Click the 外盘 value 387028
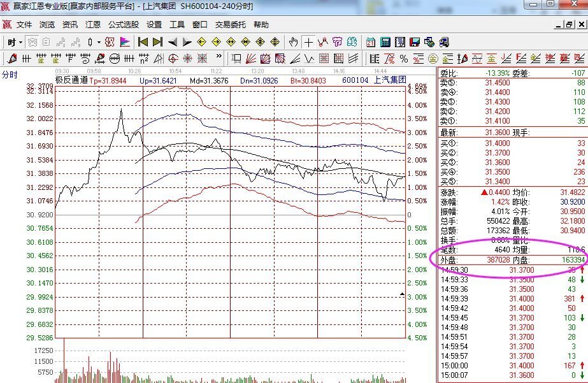 tap(498, 259)
